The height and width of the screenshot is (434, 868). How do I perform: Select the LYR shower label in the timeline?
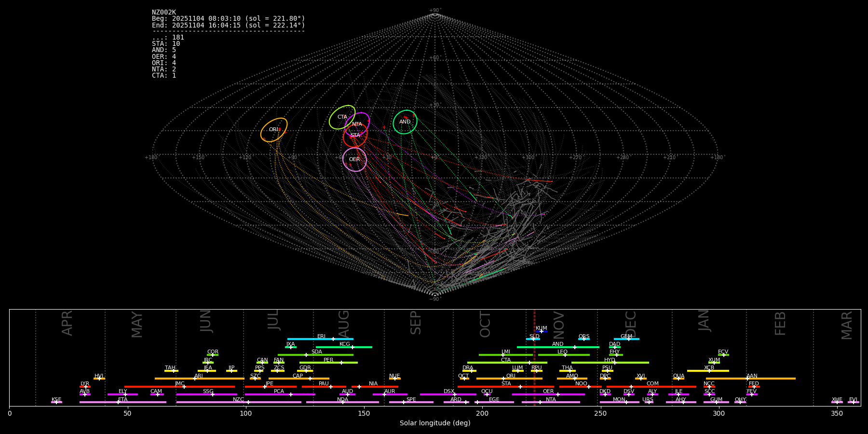[x=85, y=384]
